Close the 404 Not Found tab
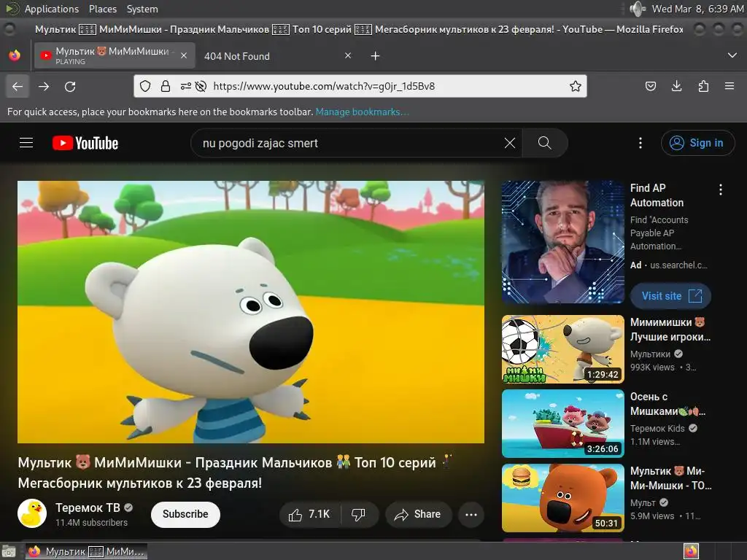 point(348,55)
